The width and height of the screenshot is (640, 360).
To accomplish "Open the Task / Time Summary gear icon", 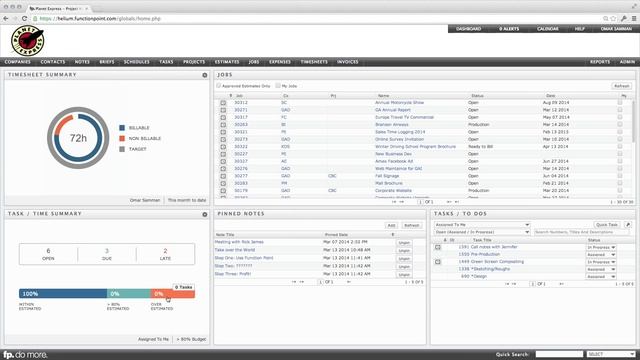I will 205,214.
